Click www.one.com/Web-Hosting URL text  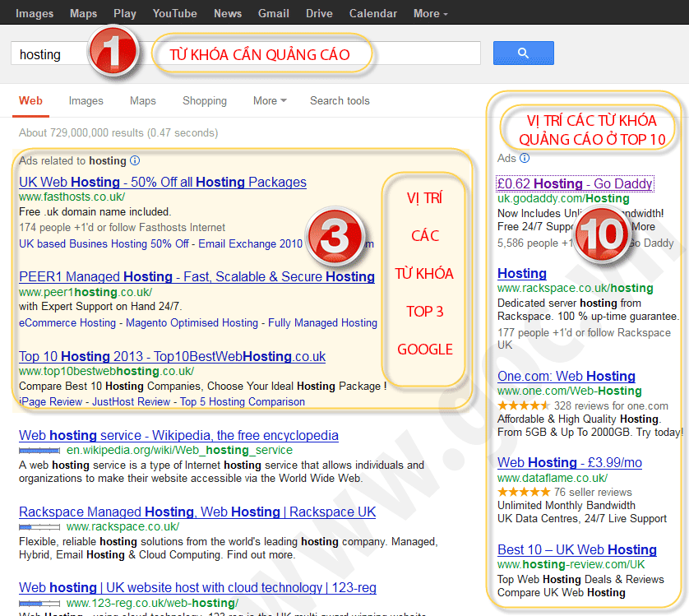pyautogui.click(x=570, y=391)
